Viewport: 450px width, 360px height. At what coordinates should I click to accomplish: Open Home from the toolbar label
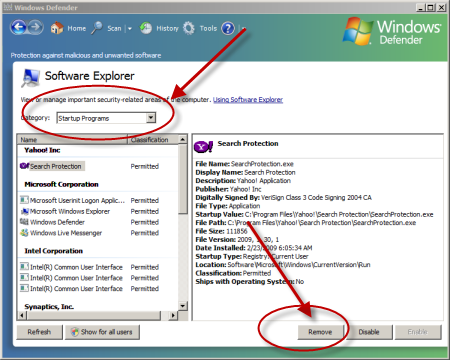tap(77, 28)
